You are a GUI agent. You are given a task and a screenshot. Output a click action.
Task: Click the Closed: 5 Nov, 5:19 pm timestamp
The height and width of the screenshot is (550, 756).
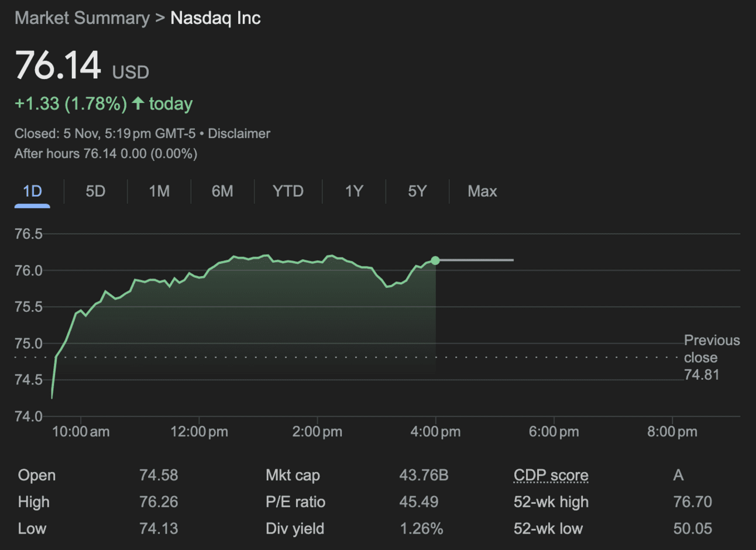click(x=105, y=133)
